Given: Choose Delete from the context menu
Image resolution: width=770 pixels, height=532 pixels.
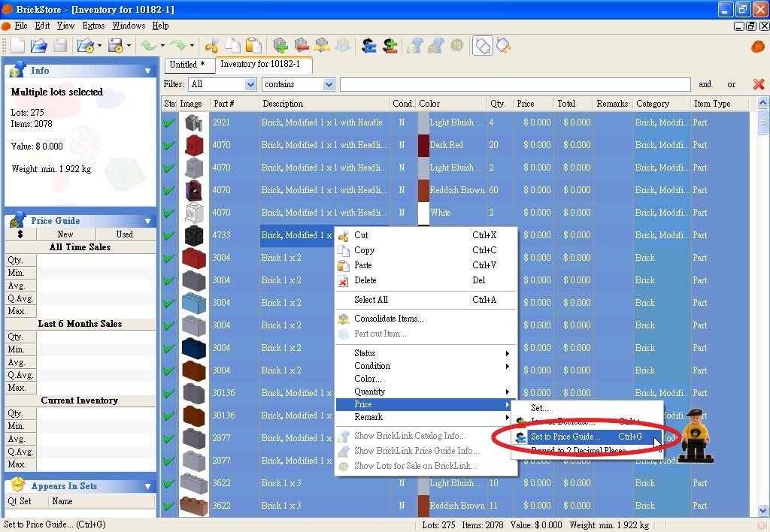Looking at the screenshot, I should pyautogui.click(x=426, y=280).
